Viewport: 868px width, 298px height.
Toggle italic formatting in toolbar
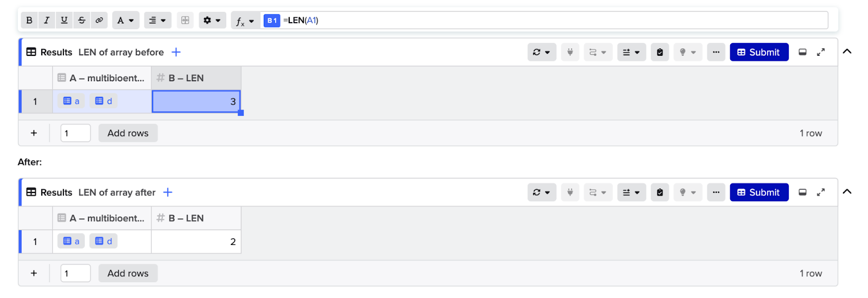click(x=47, y=21)
